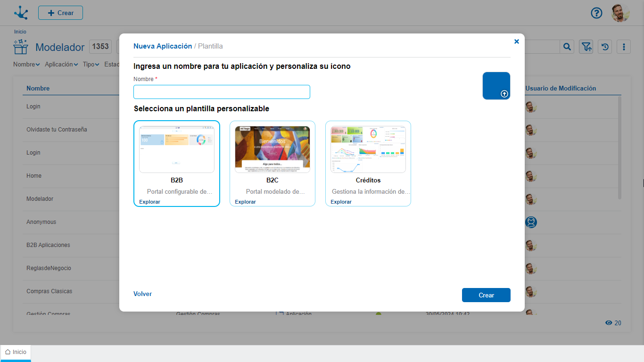Click the version history icon

click(605, 47)
